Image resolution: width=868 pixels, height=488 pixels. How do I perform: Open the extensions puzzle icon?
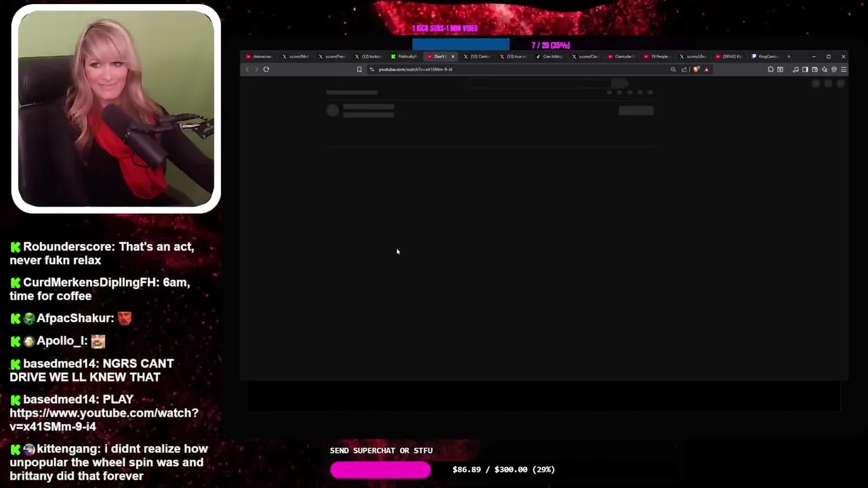[770, 69]
